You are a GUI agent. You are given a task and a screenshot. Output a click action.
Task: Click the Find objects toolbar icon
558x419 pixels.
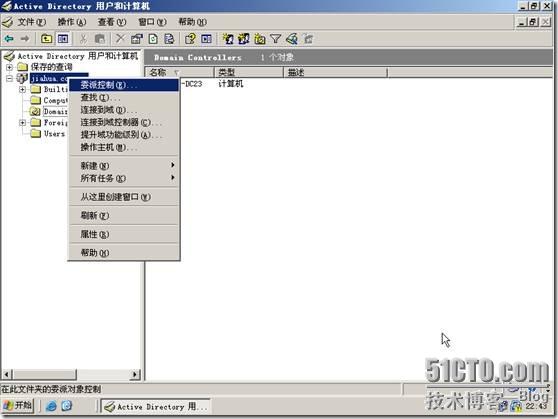click(292, 38)
